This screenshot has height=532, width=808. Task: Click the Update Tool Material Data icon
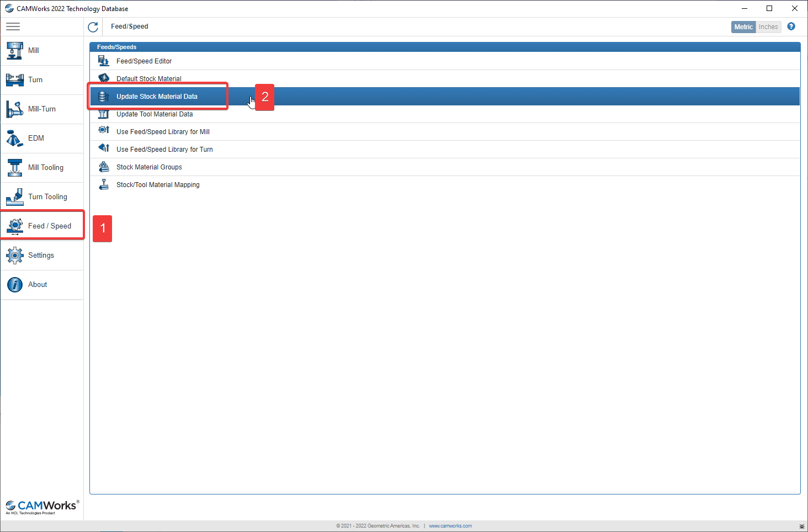103,114
